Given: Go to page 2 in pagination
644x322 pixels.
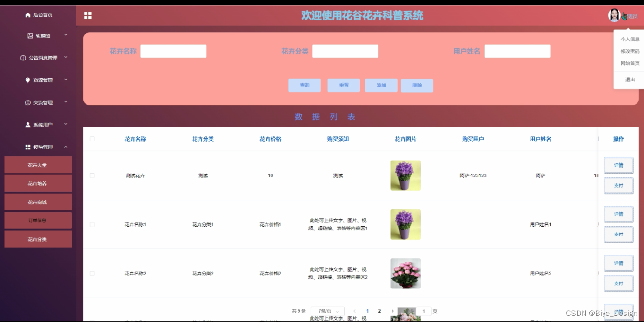Looking at the screenshot, I should click(379, 311).
